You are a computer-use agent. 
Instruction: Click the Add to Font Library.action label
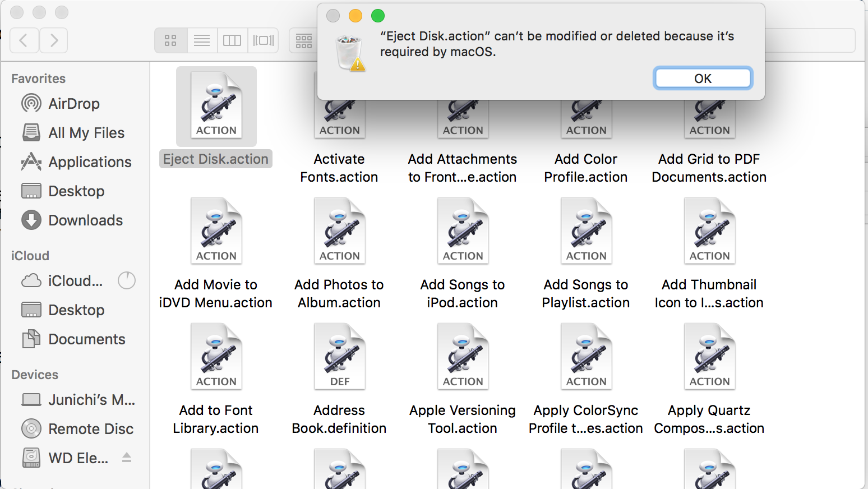pos(216,419)
